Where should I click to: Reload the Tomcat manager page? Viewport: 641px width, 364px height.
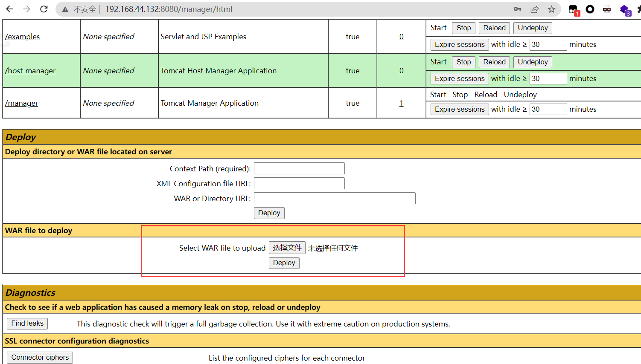point(44,9)
